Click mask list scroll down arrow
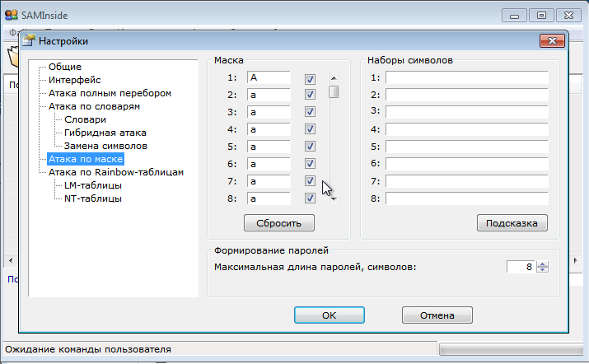The image size is (589, 364). click(334, 199)
